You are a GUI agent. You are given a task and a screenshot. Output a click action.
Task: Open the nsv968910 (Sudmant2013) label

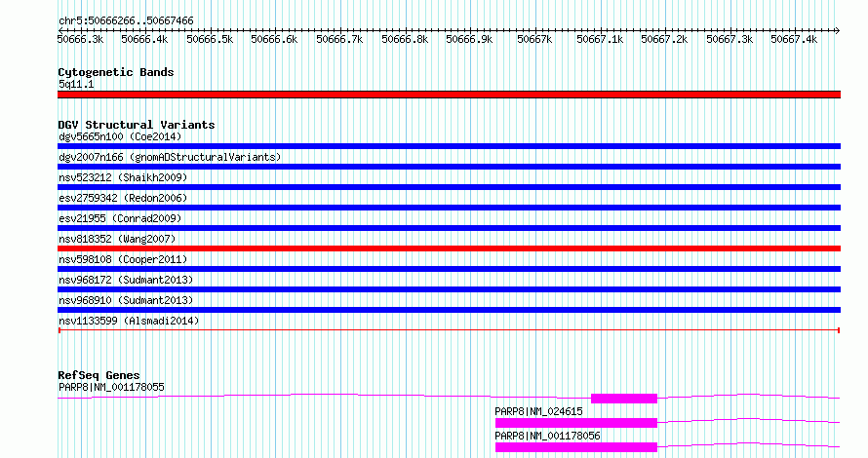tap(126, 300)
